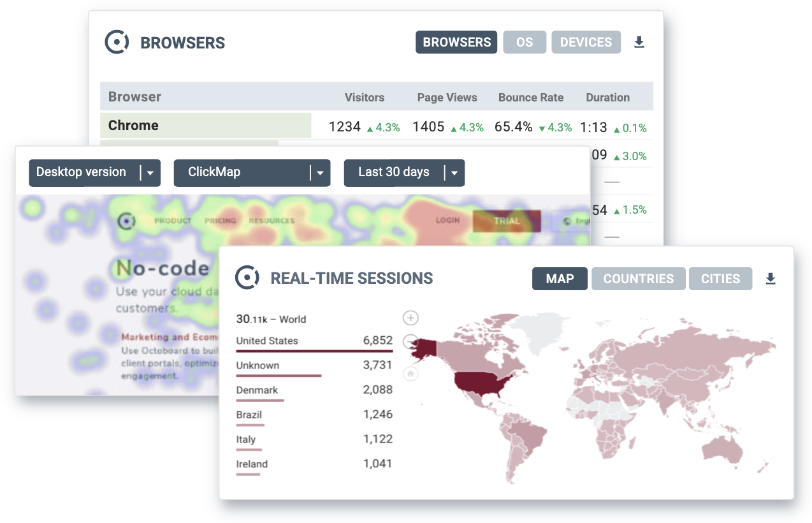Screen dimensions: 812x523
Task: Click Pricing link in heatmap preview
Action: [221, 221]
